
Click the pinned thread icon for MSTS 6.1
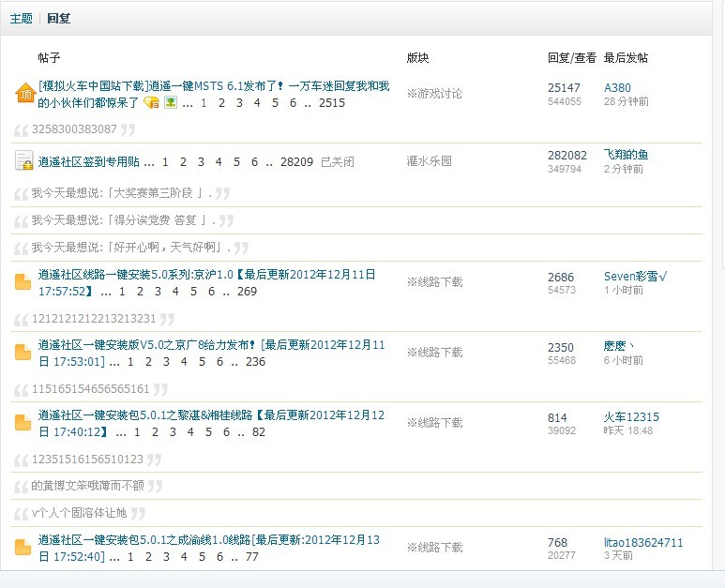click(24, 94)
